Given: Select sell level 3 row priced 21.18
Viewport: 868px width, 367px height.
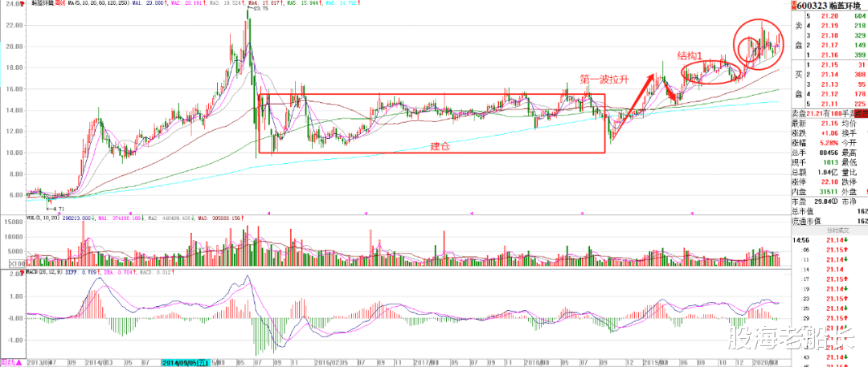Looking at the screenshot, I should (x=836, y=35).
